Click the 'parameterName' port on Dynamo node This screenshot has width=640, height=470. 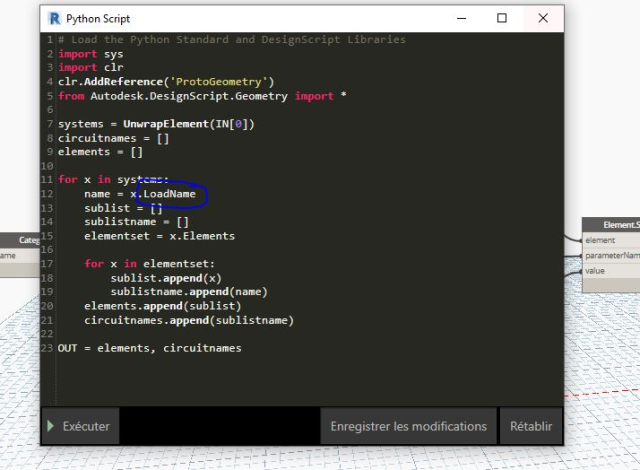pyautogui.click(x=612, y=255)
